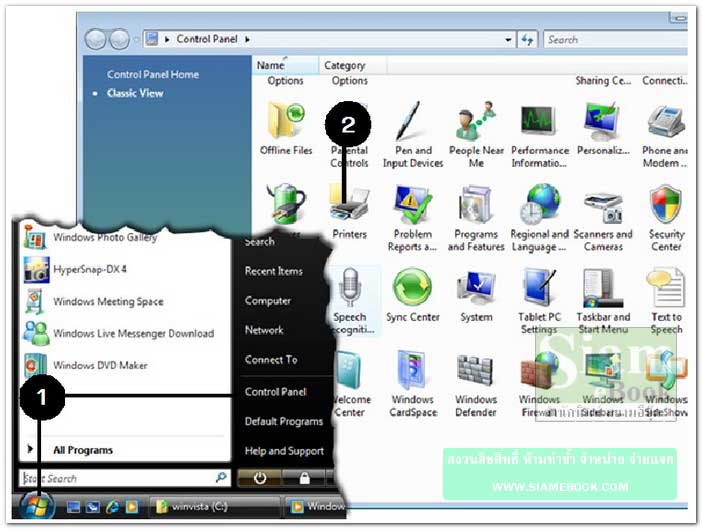This screenshot has width=702, height=529.
Task: Open the address bar history dropdown
Action: (x=508, y=39)
